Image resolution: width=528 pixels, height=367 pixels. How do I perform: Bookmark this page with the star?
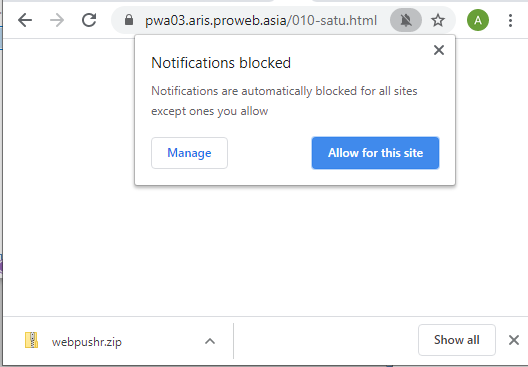438,20
